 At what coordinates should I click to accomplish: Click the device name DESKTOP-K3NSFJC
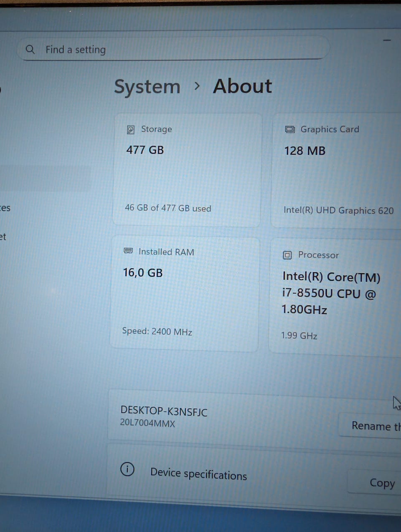tap(164, 411)
